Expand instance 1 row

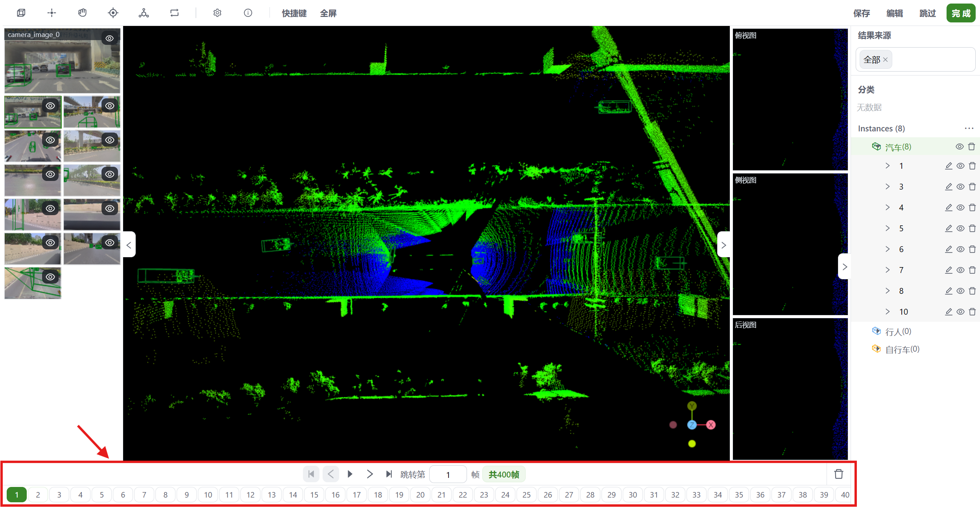(x=887, y=166)
